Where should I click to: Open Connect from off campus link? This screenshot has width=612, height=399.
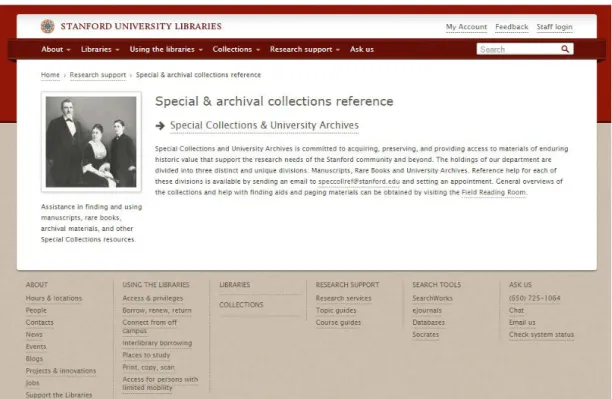point(149,327)
